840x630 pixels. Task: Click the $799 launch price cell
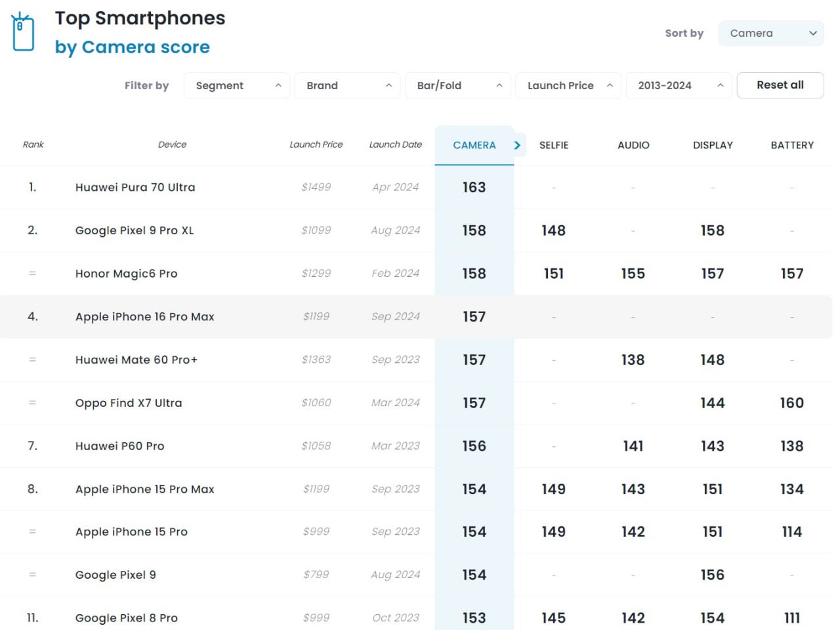(316, 575)
